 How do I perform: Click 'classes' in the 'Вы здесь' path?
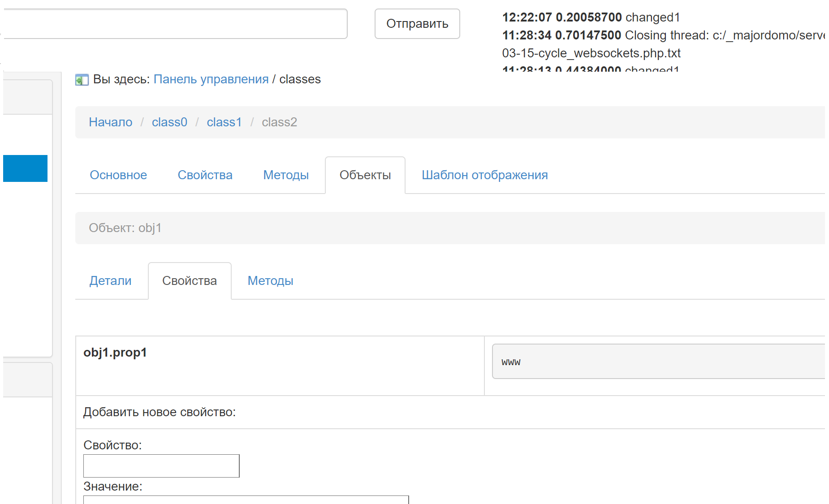(300, 79)
